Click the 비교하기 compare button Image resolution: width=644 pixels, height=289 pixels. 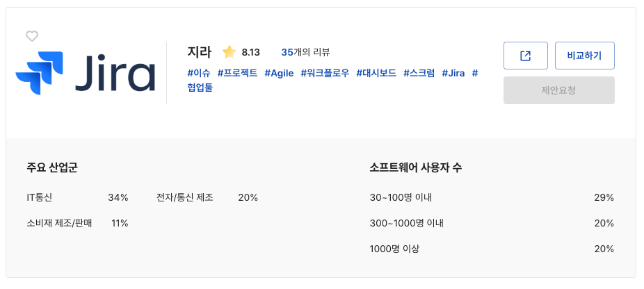point(584,56)
